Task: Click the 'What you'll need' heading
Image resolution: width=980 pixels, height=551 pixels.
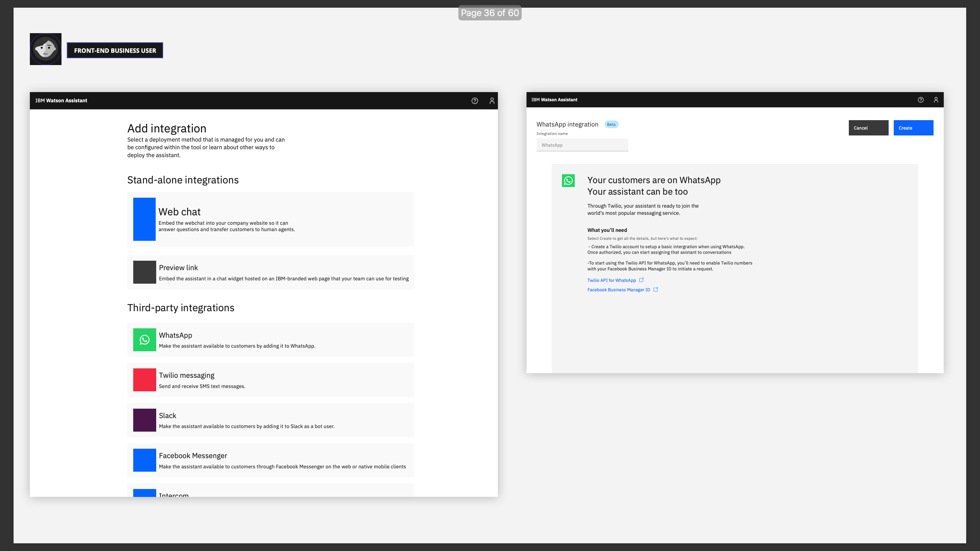Action: 607,230
